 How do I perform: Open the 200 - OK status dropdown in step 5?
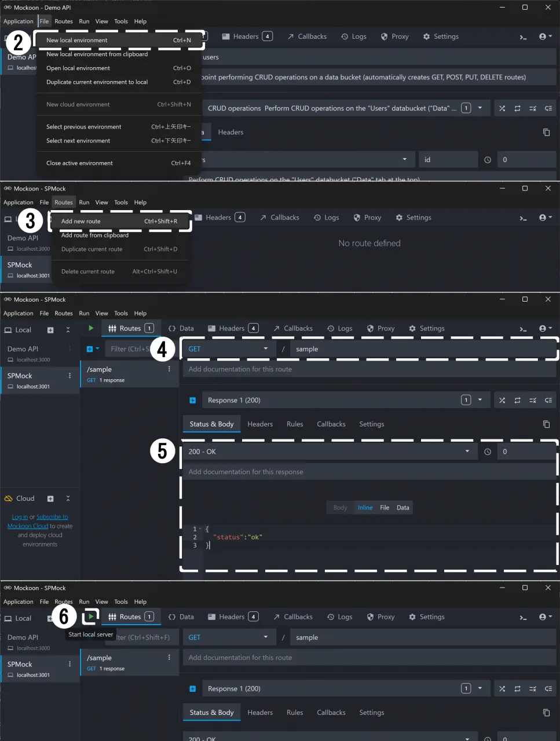pyautogui.click(x=467, y=452)
